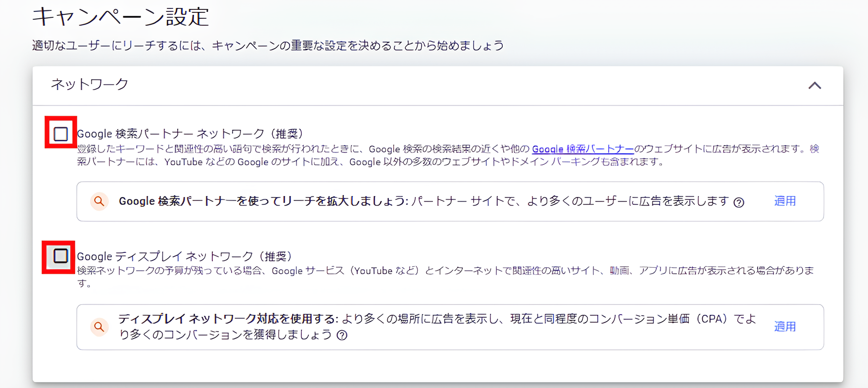The height and width of the screenshot is (388, 868).
Task: Click the Google 検索パートナーを使ってリーチを拡大 recommendation text
Action: pyautogui.click(x=262, y=201)
